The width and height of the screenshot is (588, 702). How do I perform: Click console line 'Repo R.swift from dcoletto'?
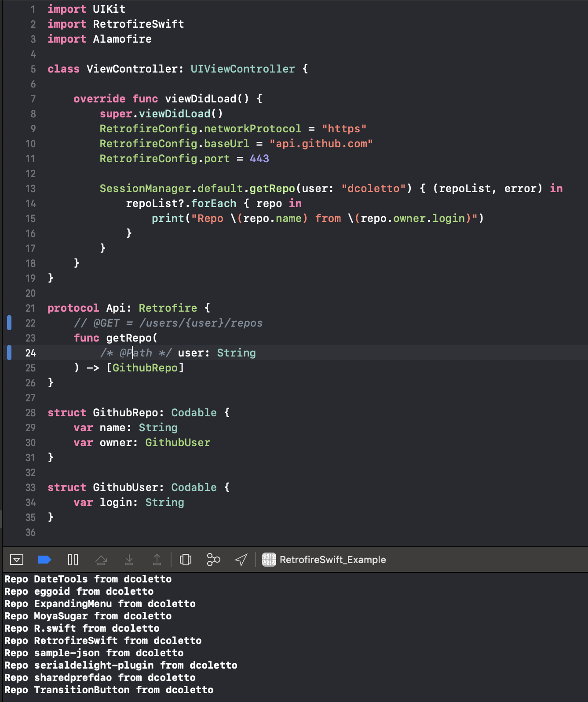pyautogui.click(x=82, y=628)
